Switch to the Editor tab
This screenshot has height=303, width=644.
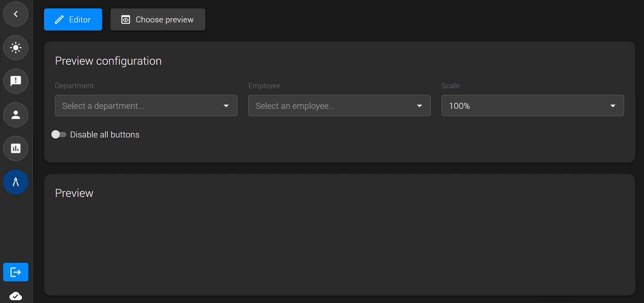(73, 20)
